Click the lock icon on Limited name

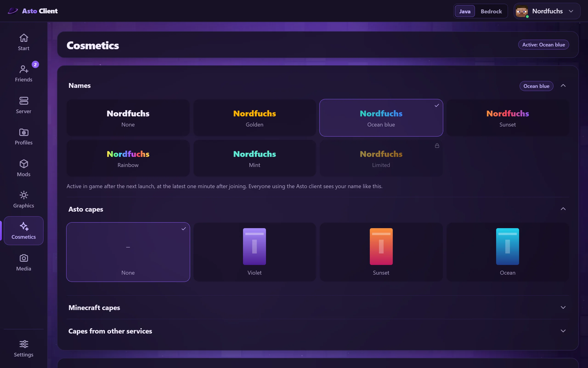pos(437,146)
